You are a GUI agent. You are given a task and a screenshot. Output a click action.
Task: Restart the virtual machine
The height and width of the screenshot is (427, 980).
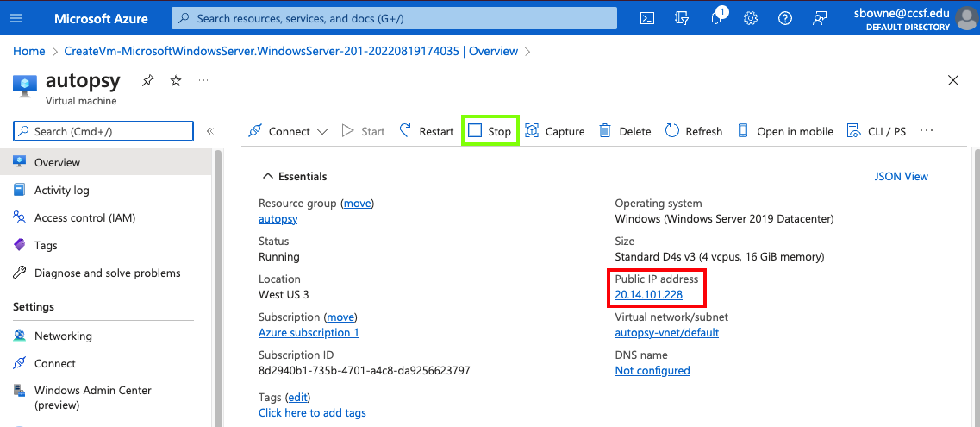pos(427,131)
